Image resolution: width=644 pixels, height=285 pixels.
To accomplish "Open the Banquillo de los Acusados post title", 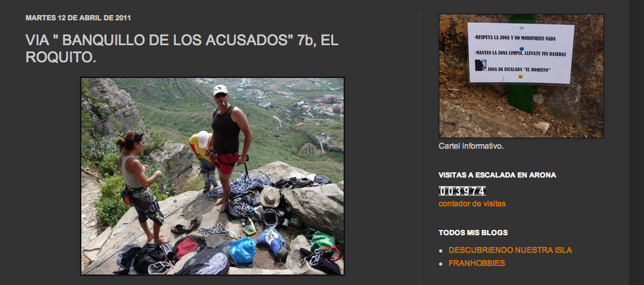I will (x=182, y=48).
